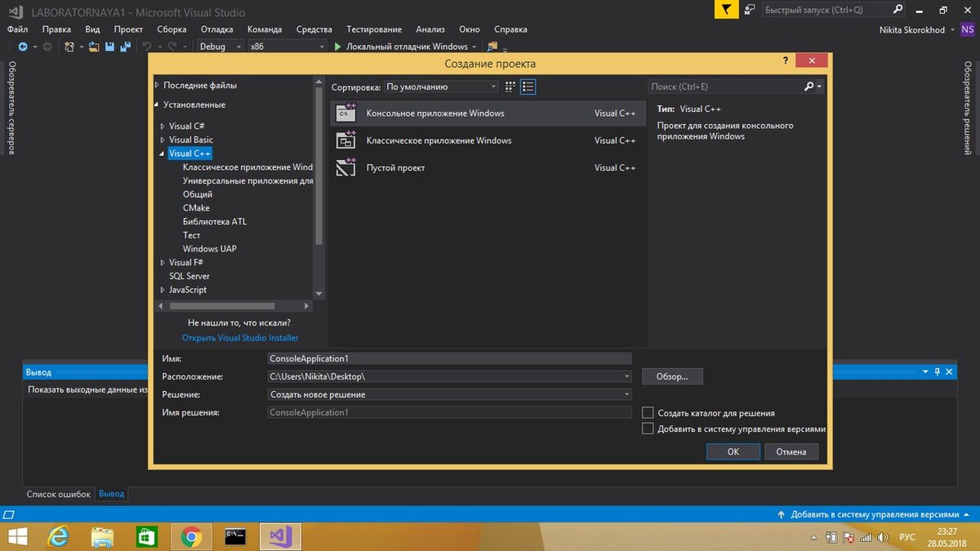Click the Отмена button

pos(791,451)
